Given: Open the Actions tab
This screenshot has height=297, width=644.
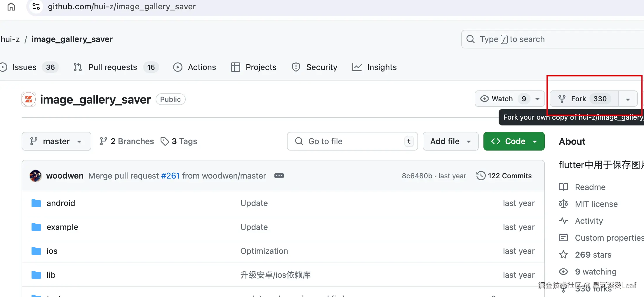Looking at the screenshot, I should tap(194, 67).
